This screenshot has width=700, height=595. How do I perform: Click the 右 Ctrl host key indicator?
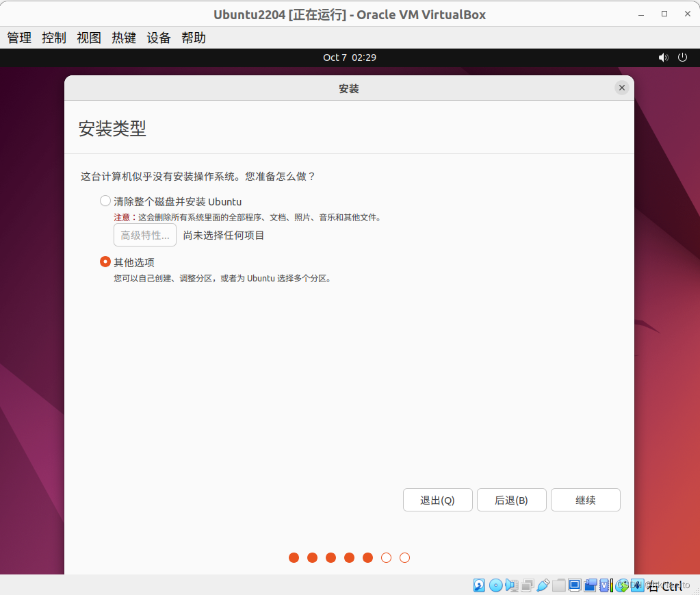(x=664, y=585)
